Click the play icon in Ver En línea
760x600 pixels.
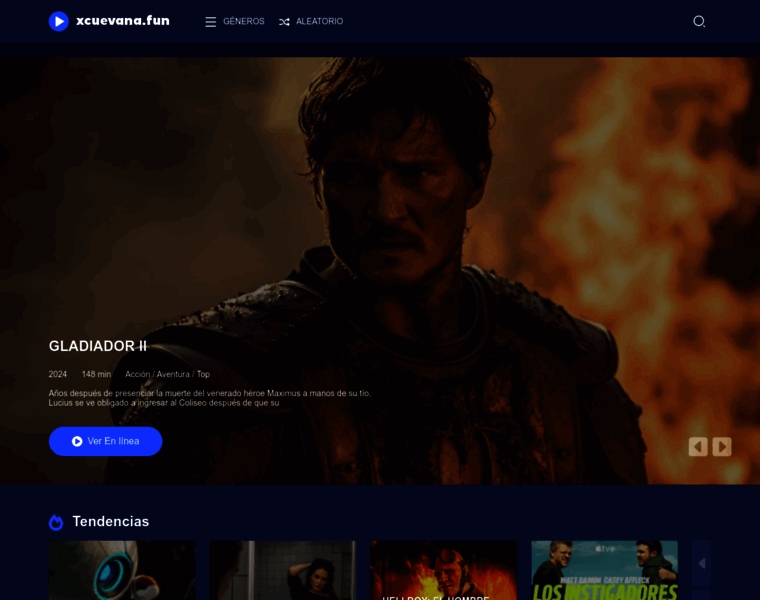click(77, 442)
